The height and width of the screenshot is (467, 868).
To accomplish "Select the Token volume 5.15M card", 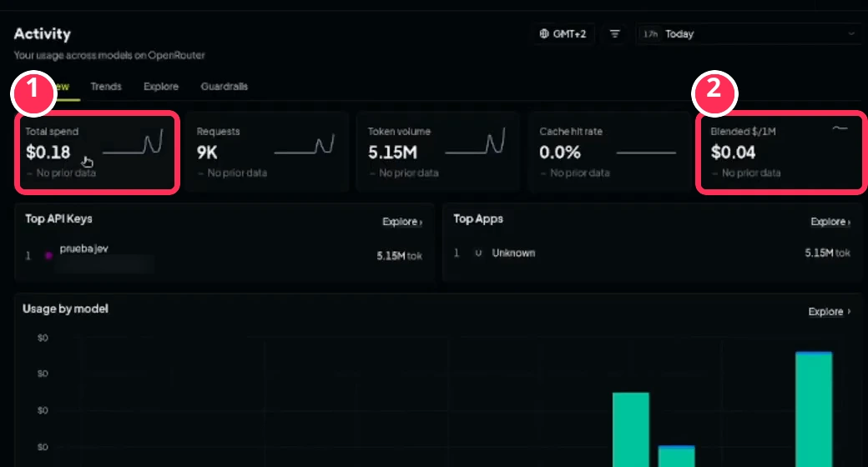I will tap(438, 152).
